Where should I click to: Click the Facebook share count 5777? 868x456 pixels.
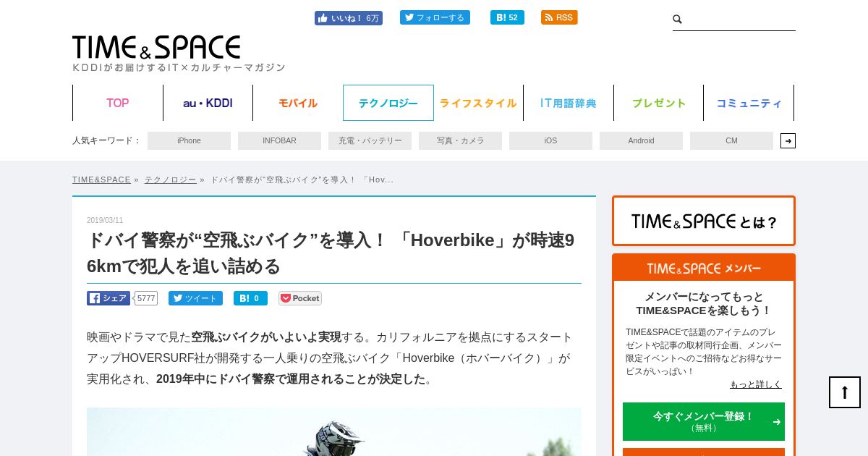pyautogui.click(x=146, y=298)
